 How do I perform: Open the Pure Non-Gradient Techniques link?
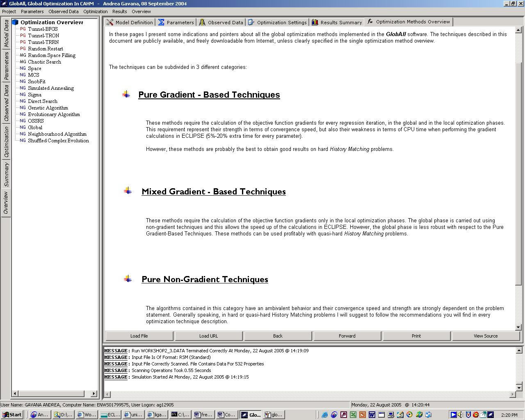coord(205,279)
